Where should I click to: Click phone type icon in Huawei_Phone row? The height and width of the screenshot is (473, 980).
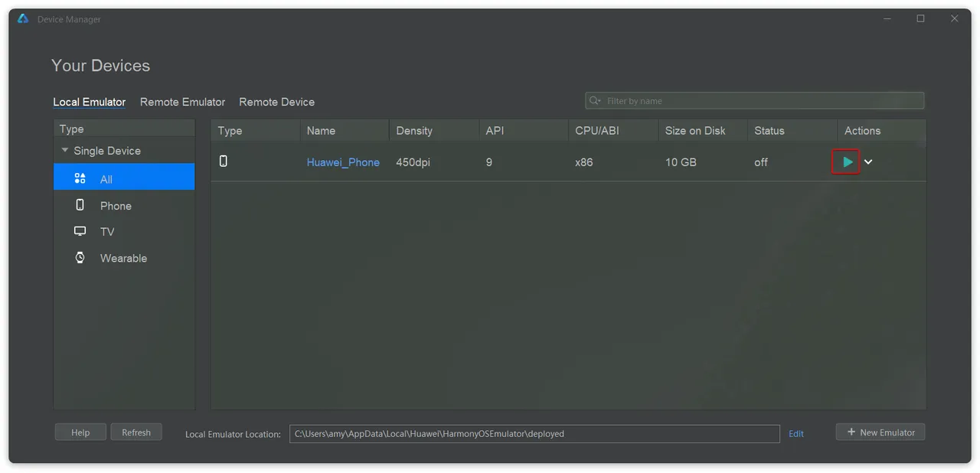coord(224,161)
